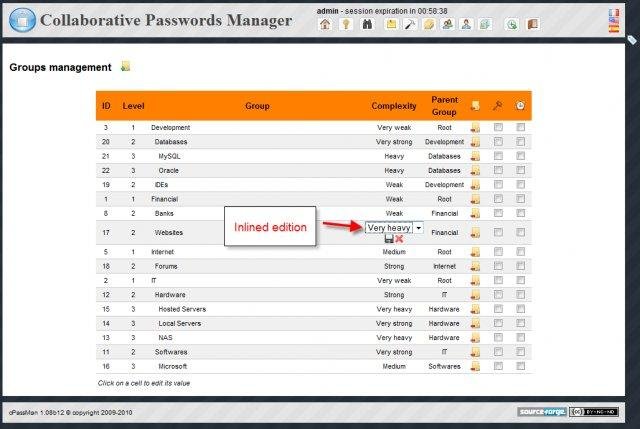Open the Home page icon
Screen dimensions: 640x429
point(325,24)
